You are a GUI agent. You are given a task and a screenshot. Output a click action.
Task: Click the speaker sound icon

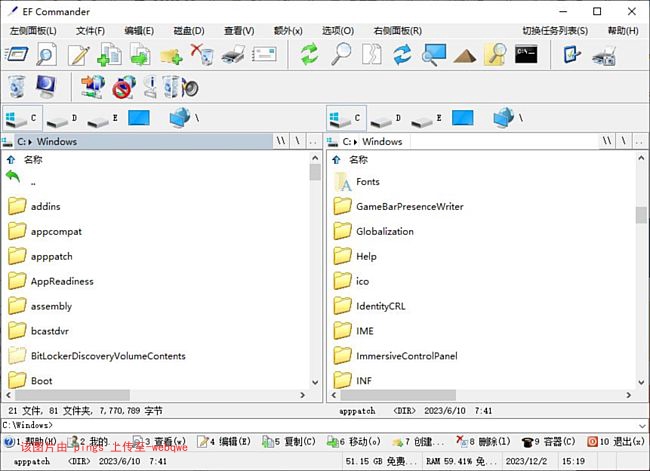point(189,88)
